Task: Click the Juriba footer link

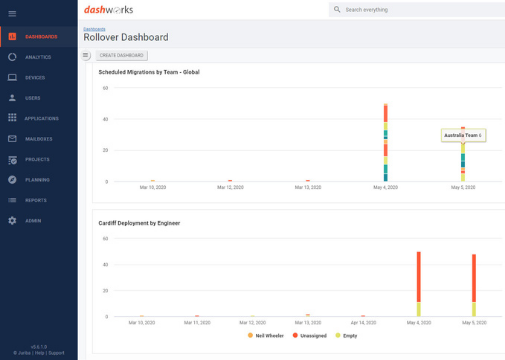Action: tap(24, 353)
